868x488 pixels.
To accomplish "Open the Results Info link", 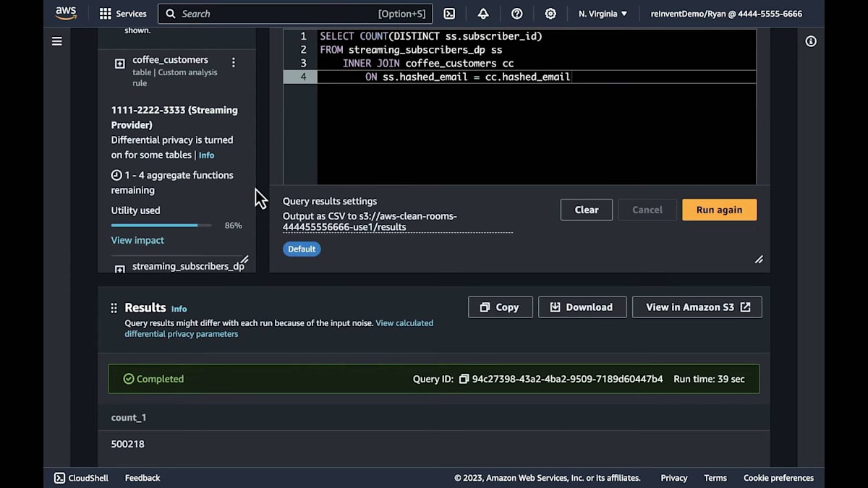I will [x=179, y=309].
